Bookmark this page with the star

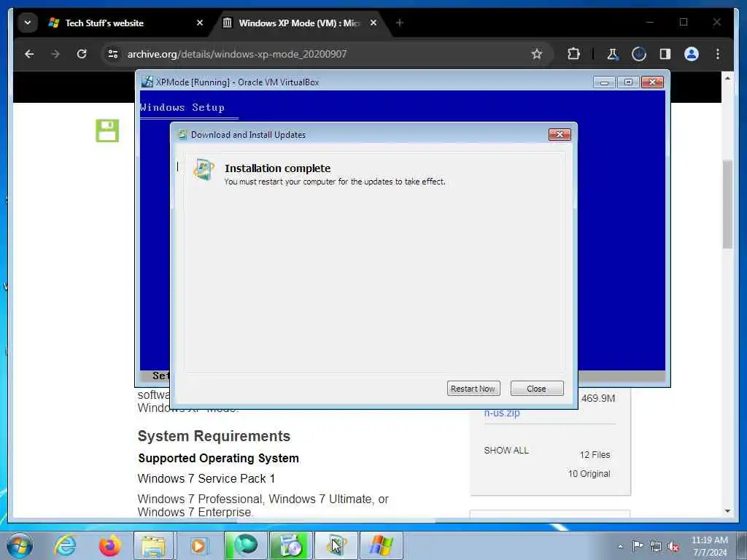click(x=537, y=54)
